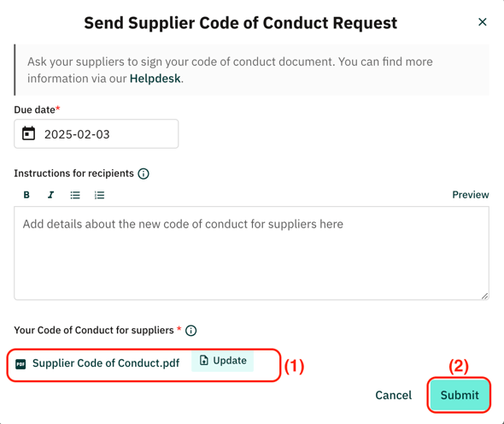Click the Preview link above the editor

(x=471, y=195)
